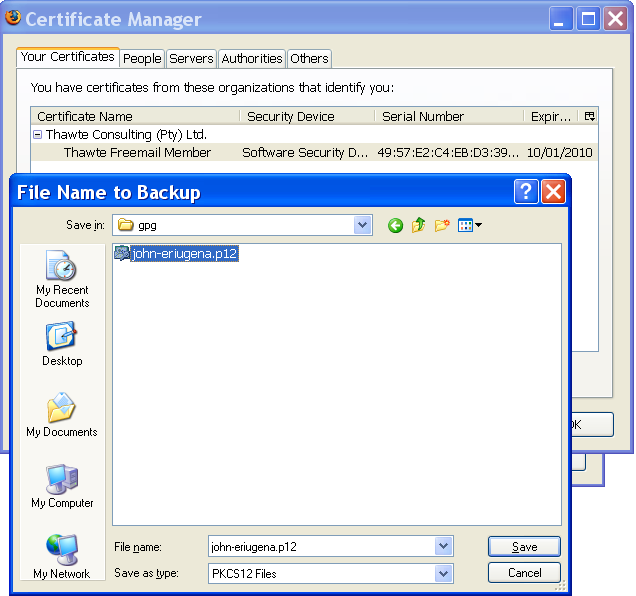
Task: Click serial number 49:57:E2:C4:EB:D3:39...
Action: (x=448, y=153)
